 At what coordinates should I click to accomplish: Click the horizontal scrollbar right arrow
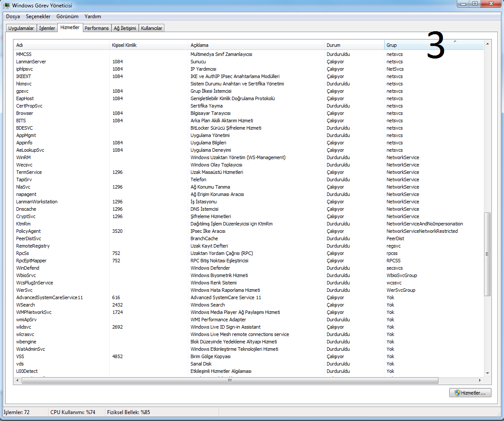(480, 381)
